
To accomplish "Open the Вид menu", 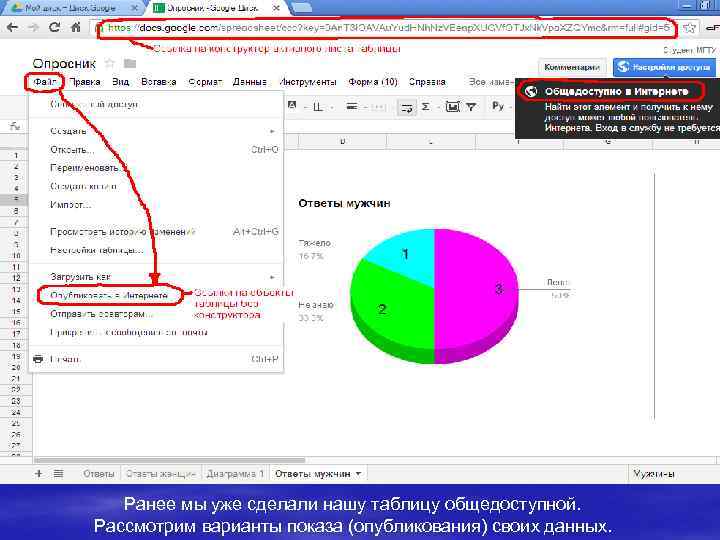I will (120, 82).
